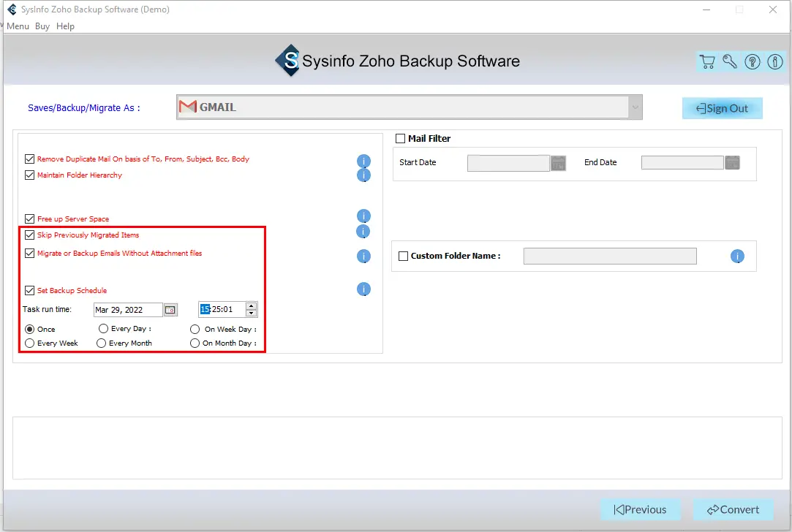The height and width of the screenshot is (532, 792).
Task: Open the Menu menu
Action: coord(18,26)
